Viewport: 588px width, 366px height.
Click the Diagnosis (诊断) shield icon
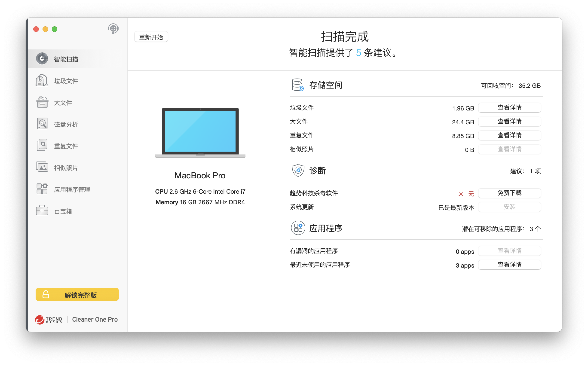coord(298,171)
